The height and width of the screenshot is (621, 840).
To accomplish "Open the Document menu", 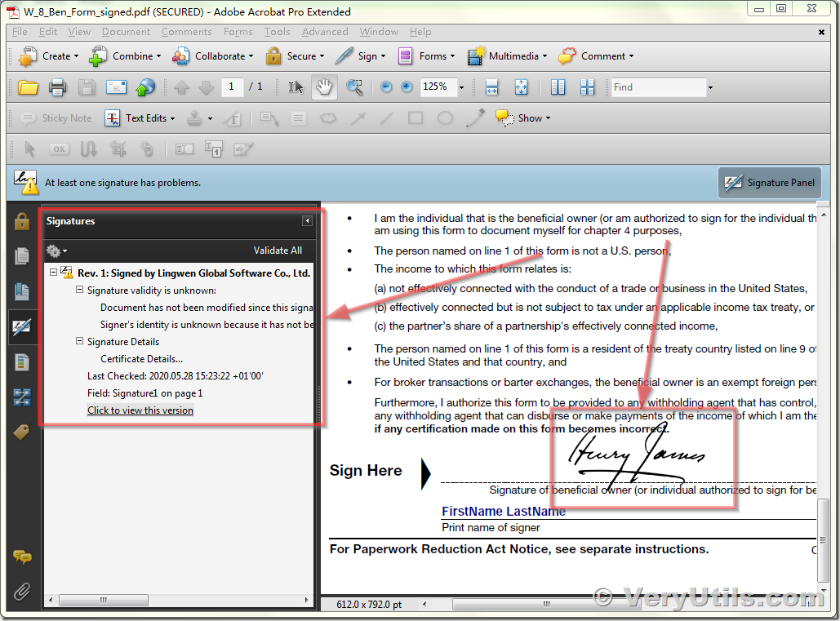I will coord(126,32).
